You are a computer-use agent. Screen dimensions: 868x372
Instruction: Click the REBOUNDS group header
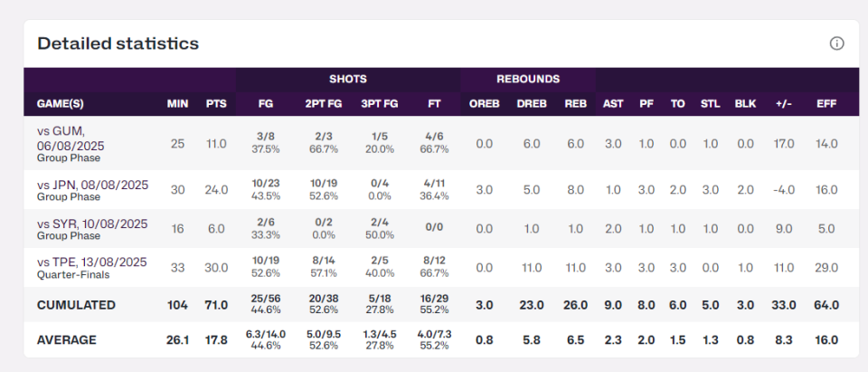pos(528,79)
